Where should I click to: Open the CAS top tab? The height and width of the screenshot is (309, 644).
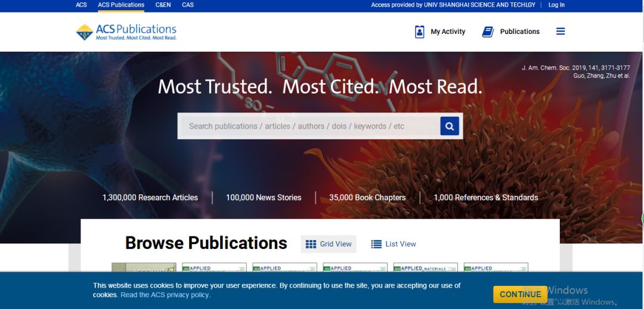[188, 5]
